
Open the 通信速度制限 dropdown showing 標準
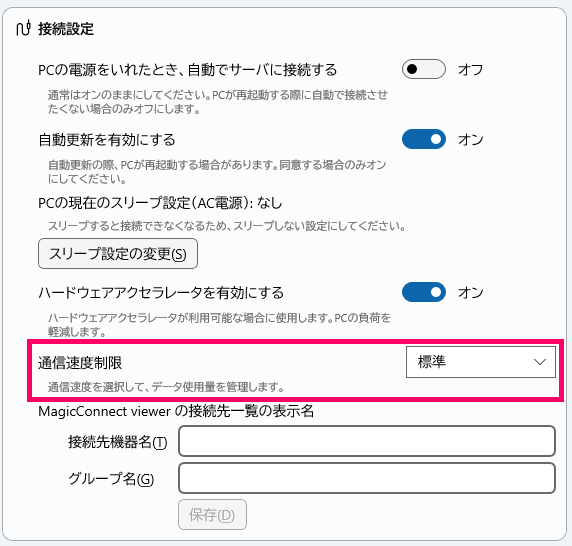[481, 362]
